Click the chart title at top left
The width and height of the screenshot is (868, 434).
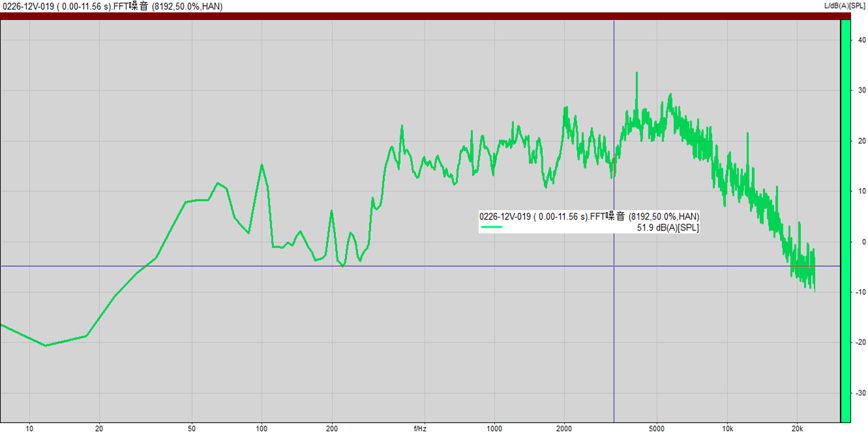click(112, 7)
